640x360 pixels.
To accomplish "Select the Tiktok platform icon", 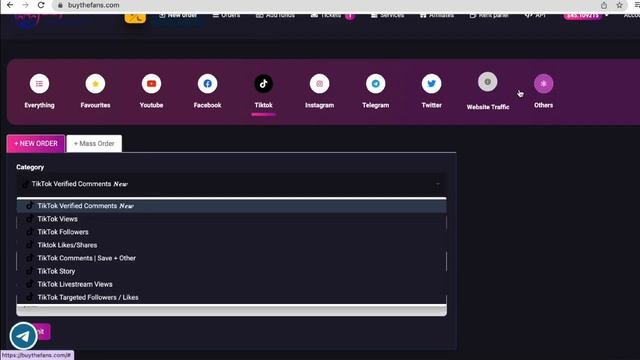I will pyautogui.click(x=263, y=84).
